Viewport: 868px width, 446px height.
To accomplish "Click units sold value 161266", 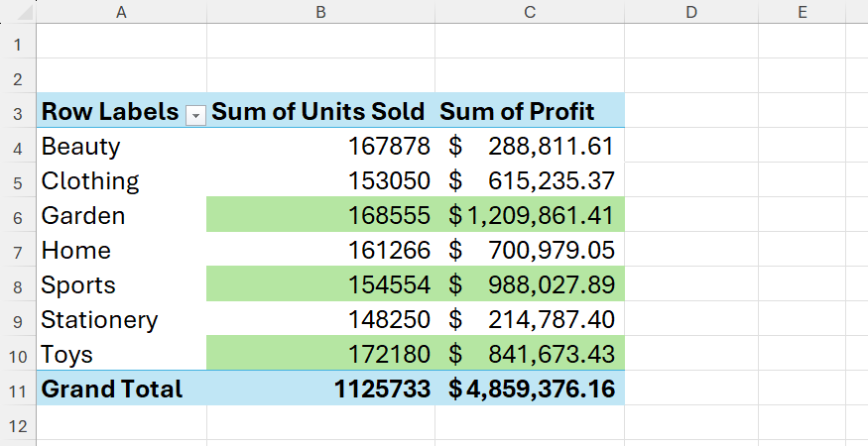I will click(389, 251).
